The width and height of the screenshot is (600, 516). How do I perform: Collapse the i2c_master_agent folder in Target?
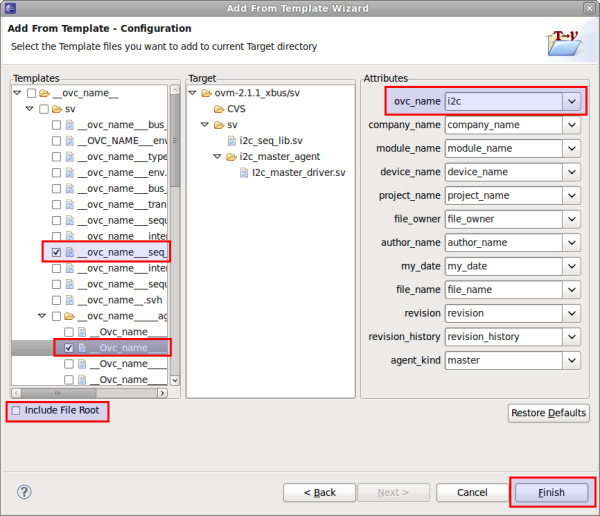coord(218,157)
